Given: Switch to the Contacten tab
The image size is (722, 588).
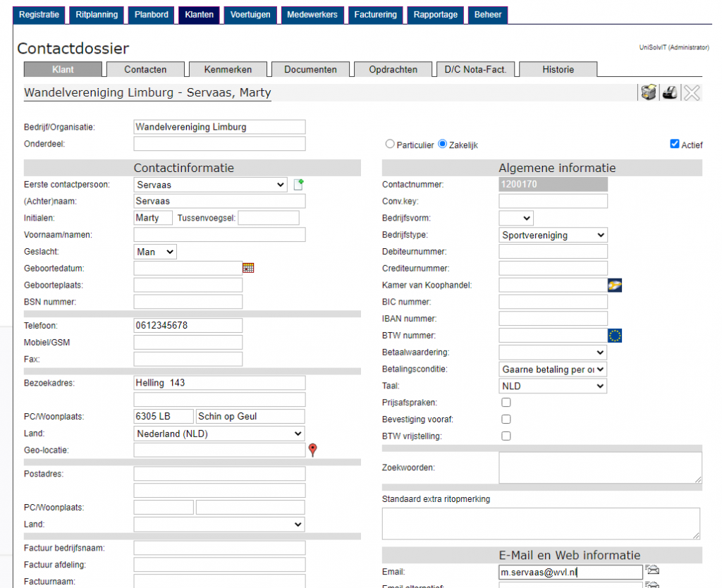Looking at the screenshot, I should (x=145, y=70).
